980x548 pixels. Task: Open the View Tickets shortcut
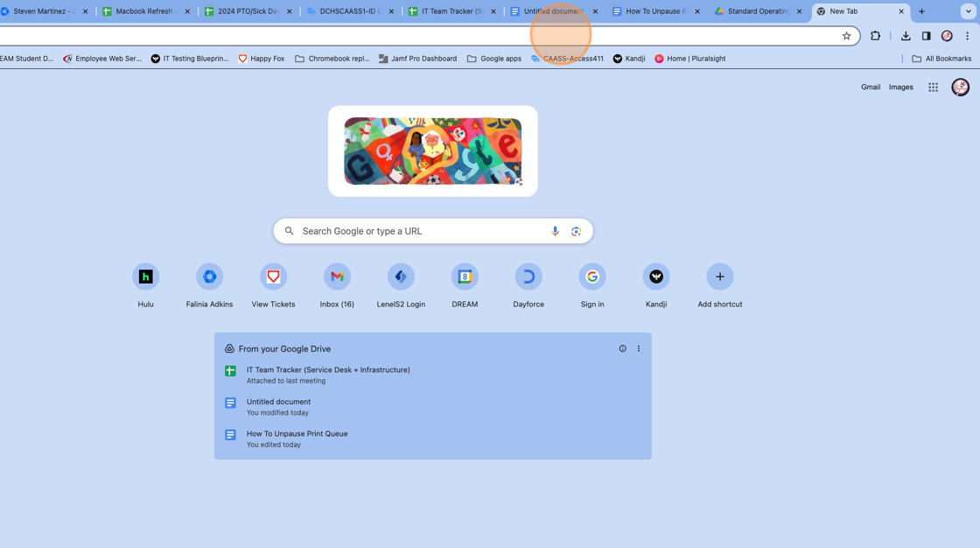tap(273, 277)
